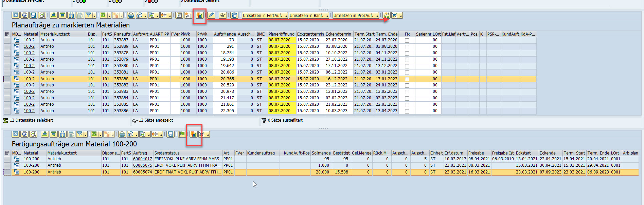Click the green flag icon in production orders toolbar
This screenshot has width=644, height=205.
pyautogui.click(x=182, y=134)
